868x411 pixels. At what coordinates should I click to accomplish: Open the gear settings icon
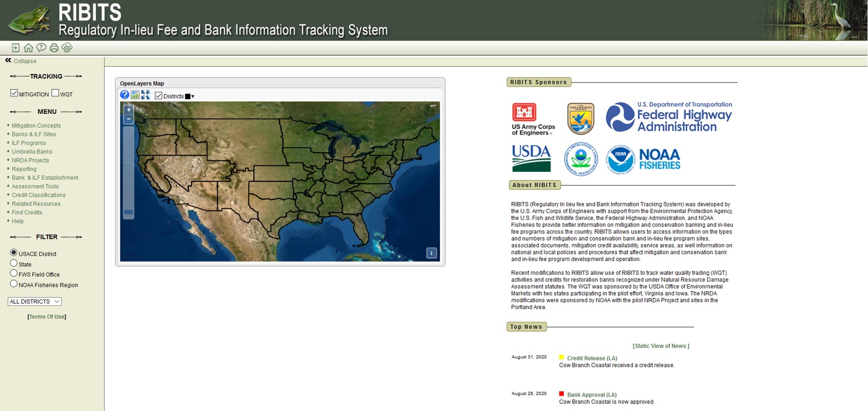(x=67, y=48)
